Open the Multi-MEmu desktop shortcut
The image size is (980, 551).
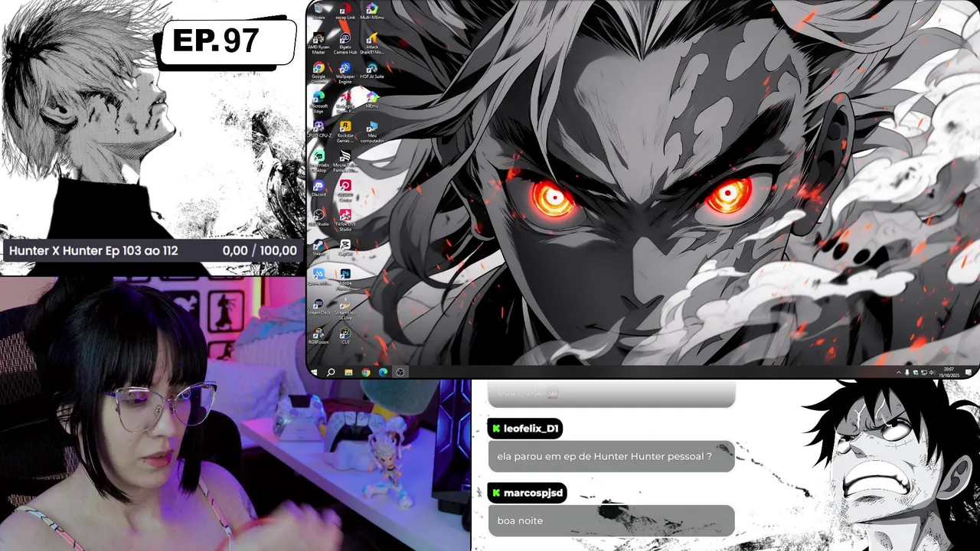pos(371,11)
